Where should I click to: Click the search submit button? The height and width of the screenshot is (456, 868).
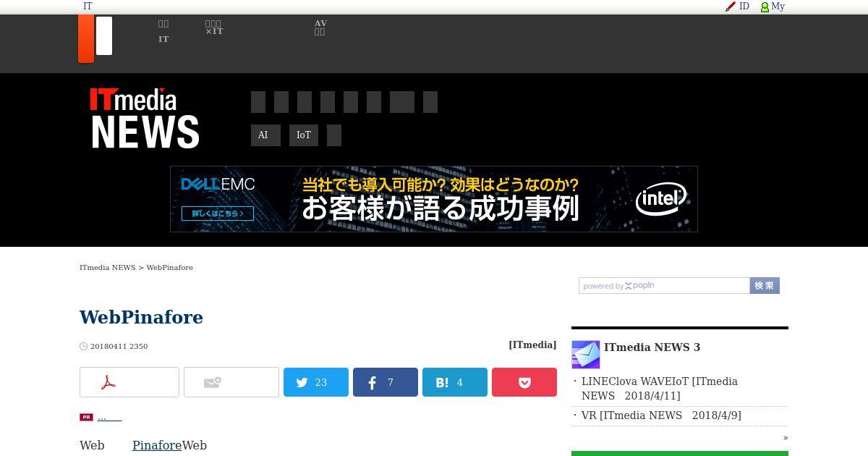(765, 286)
